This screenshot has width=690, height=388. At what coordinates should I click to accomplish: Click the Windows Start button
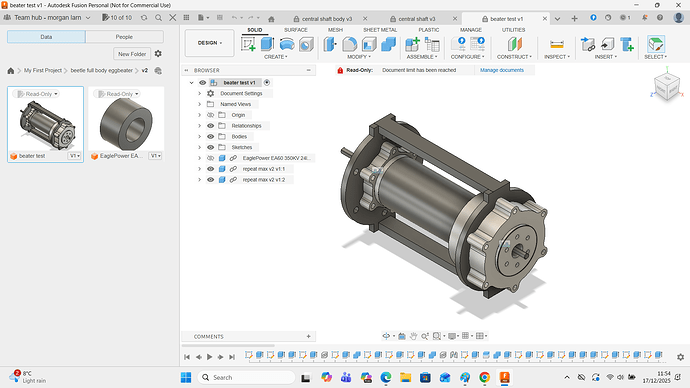tap(186, 377)
